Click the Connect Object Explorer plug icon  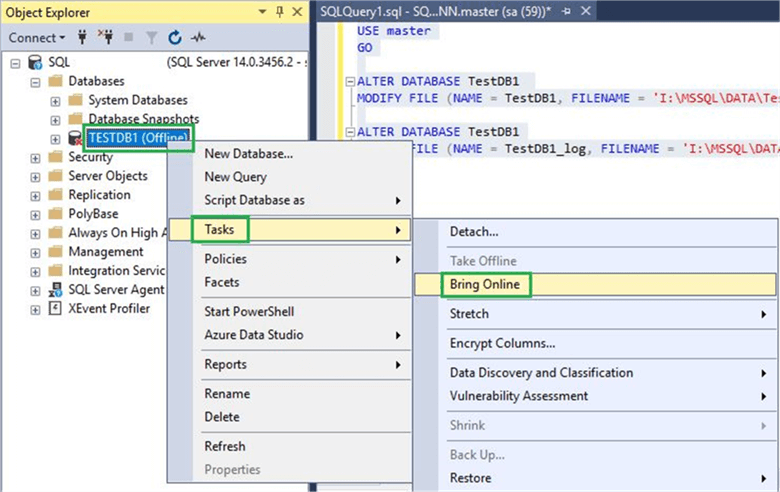click(x=83, y=38)
